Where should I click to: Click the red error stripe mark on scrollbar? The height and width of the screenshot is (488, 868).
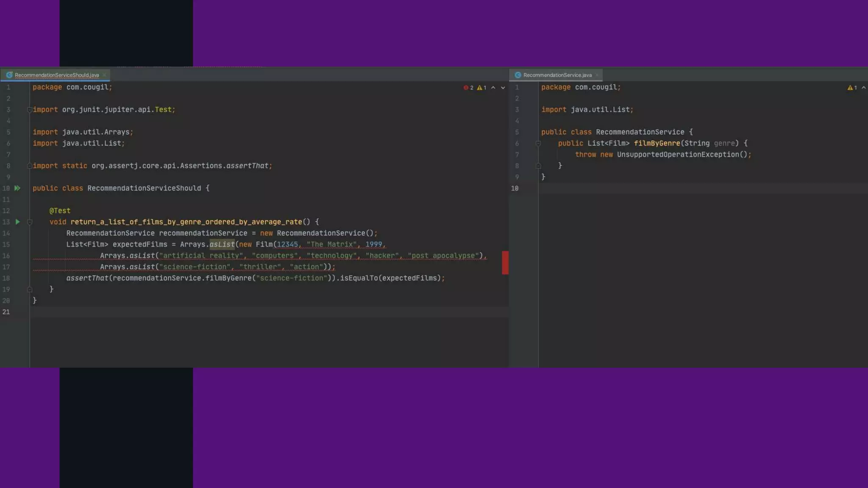505,263
